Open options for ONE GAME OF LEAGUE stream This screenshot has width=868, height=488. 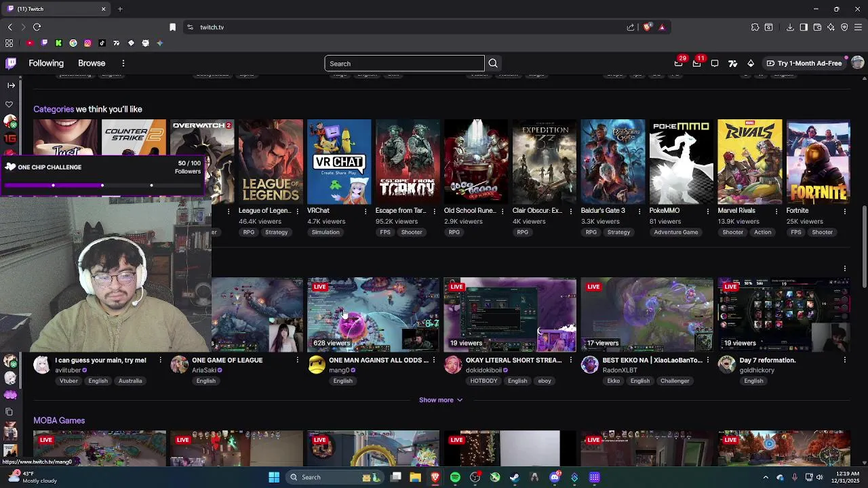point(297,361)
